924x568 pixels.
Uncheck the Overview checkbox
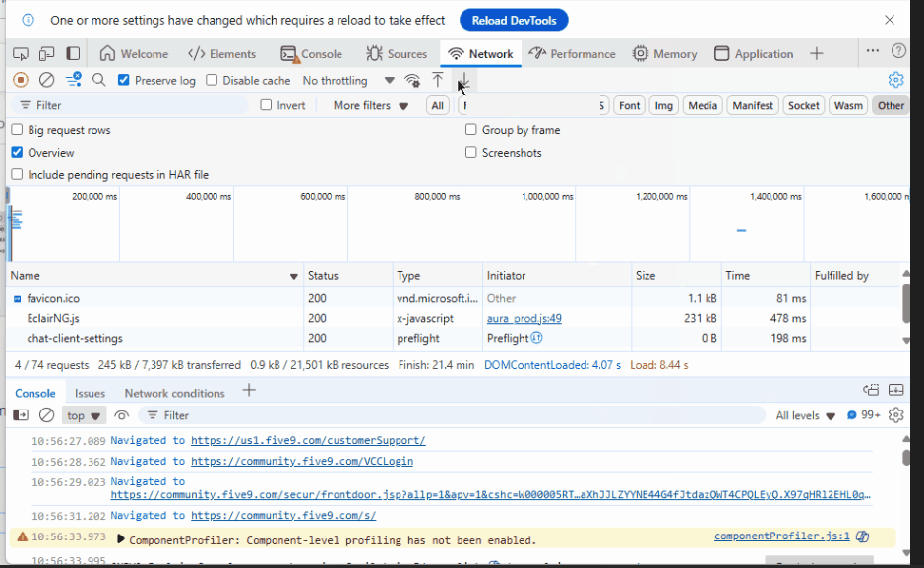(17, 152)
